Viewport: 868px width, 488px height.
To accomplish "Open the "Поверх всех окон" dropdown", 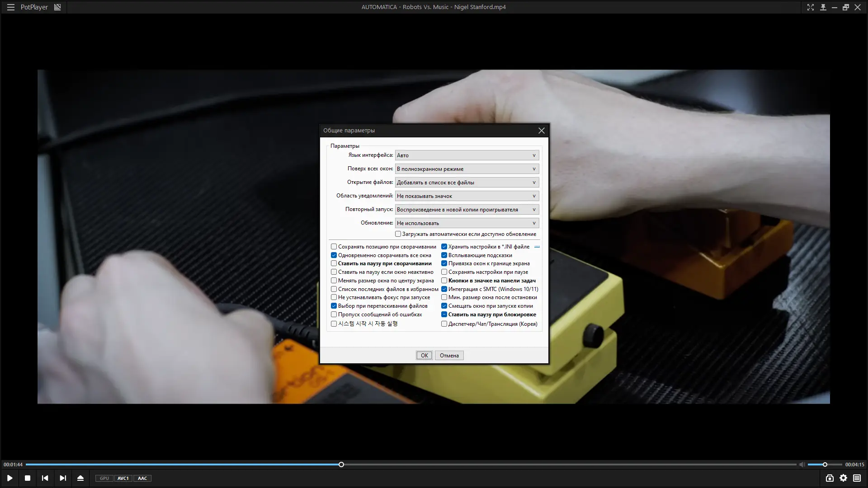I will pyautogui.click(x=467, y=169).
